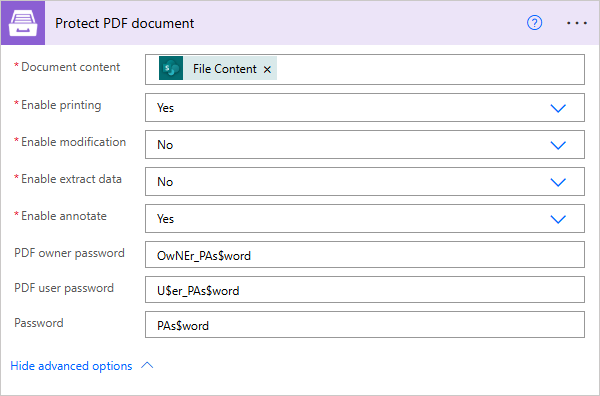Open the Enable printing dropdown
Image resolution: width=600 pixels, height=396 pixels.
tap(365, 108)
